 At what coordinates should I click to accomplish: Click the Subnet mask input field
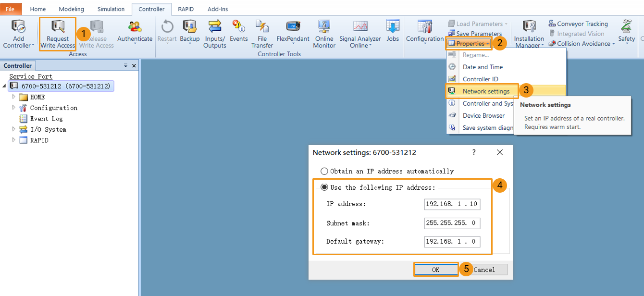(x=452, y=223)
